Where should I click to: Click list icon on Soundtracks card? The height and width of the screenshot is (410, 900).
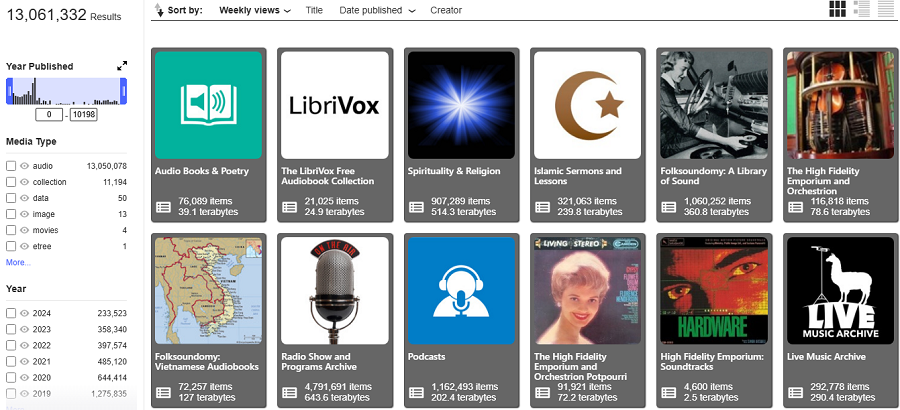pos(669,392)
